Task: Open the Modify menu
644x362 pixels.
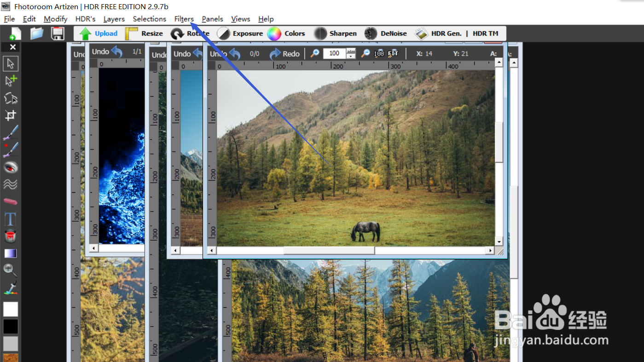Action: point(56,19)
